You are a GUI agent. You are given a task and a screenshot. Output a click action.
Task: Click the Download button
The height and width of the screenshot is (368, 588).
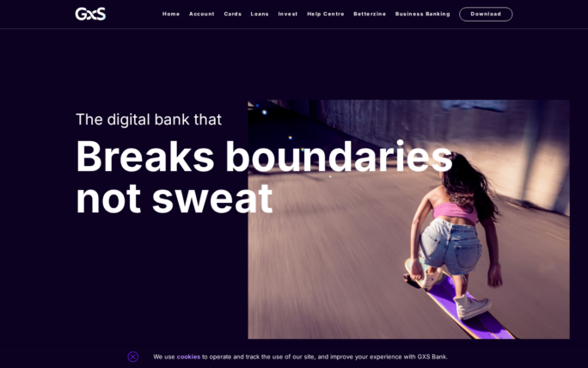(486, 15)
